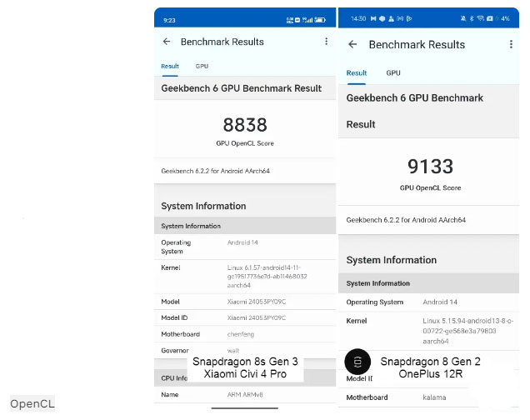Click battery icon in left status bar

[x=320, y=20]
